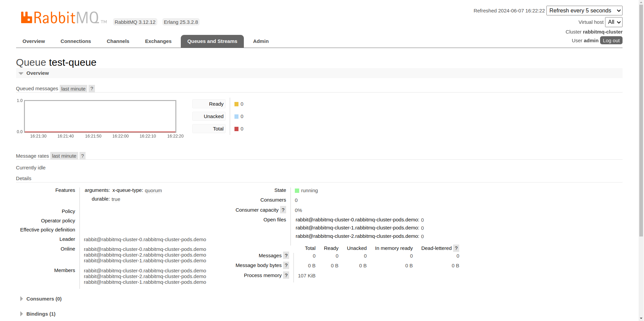This screenshot has height=321, width=644.
Task: Click the RabbitMQ logo
Action: [60, 18]
